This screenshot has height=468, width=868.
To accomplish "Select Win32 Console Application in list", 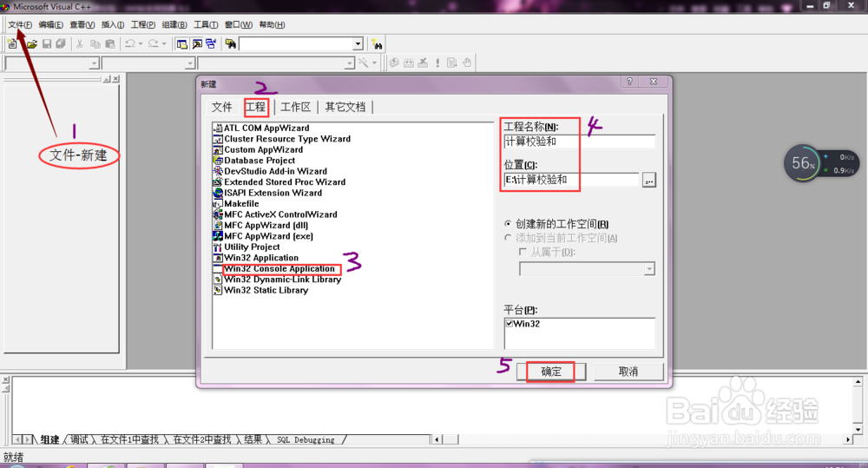I will 279,268.
